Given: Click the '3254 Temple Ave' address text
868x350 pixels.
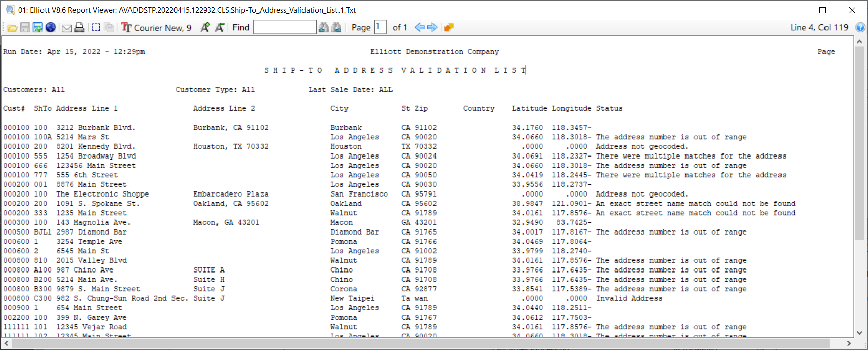Looking at the screenshot, I should (x=90, y=242).
